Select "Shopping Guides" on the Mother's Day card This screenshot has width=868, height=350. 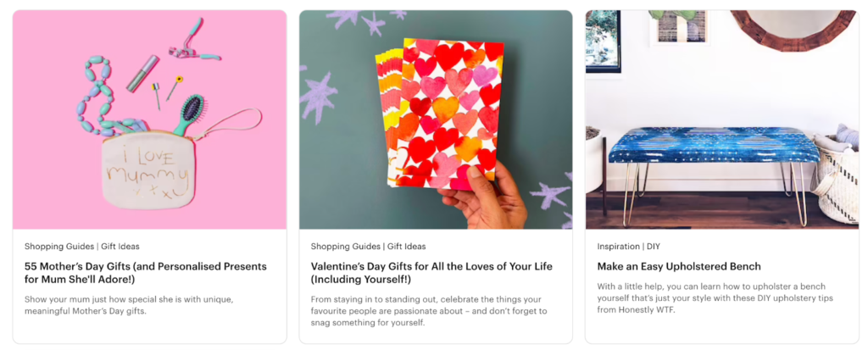tap(59, 247)
